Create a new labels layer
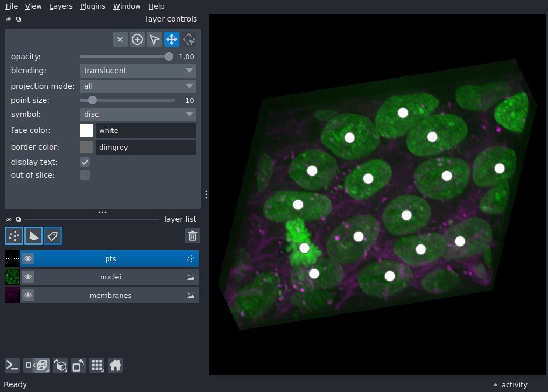This screenshot has height=392, width=548. point(53,236)
